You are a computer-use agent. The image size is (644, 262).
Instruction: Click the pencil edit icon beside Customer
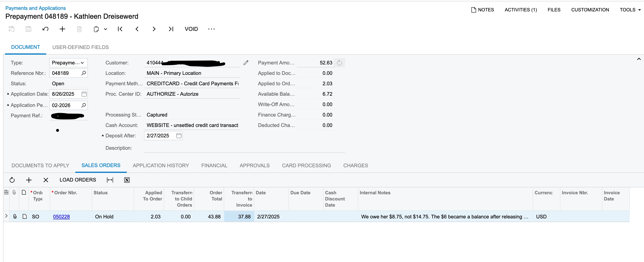pyautogui.click(x=246, y=63)
